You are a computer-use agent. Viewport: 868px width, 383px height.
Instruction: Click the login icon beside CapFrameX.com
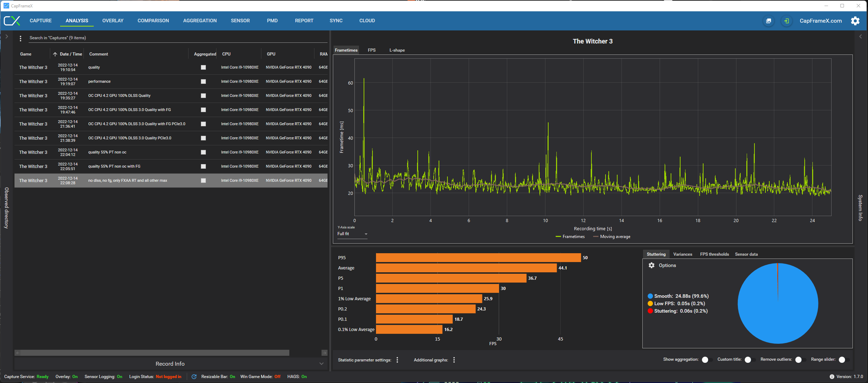[x=786, y=21]
